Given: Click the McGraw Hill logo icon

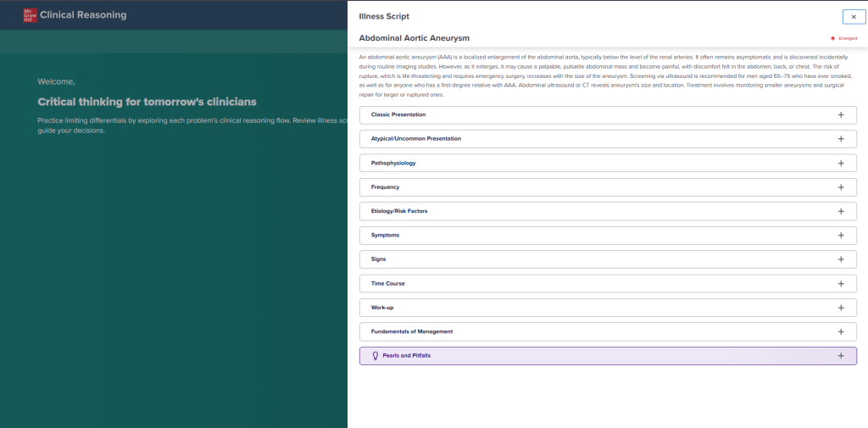Looking at the screenshot, I should point(30,14).
